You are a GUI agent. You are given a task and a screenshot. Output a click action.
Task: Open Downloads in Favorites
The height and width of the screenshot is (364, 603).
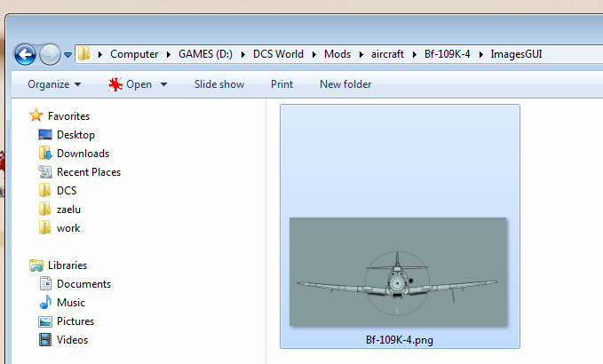click(83, 154)
